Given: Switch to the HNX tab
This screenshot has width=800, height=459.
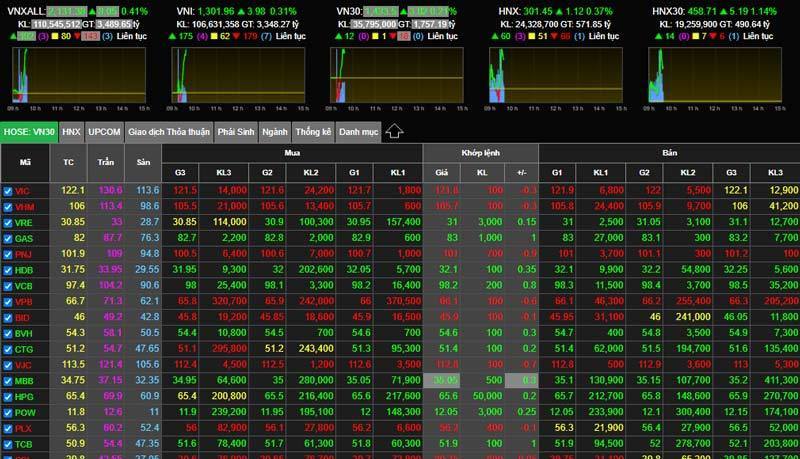Looking at the screenshot, I should click(x=71, y=131).
